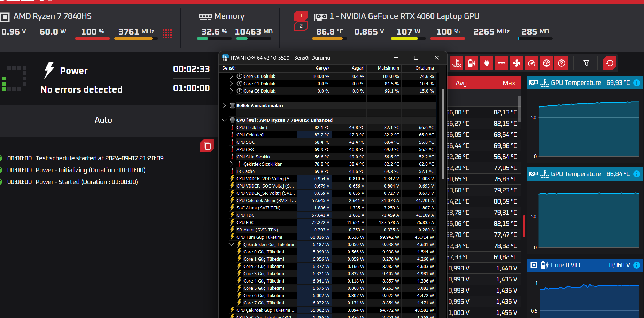Click the funnel filter icon
This screenshot has width=644, height=318.
pyautogui.click(x=586, y=63)
